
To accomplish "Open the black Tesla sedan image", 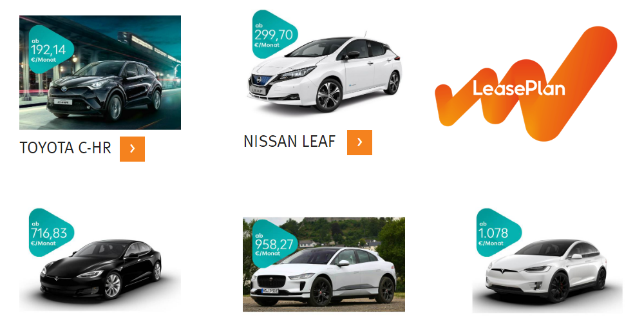I will [100, 269].
